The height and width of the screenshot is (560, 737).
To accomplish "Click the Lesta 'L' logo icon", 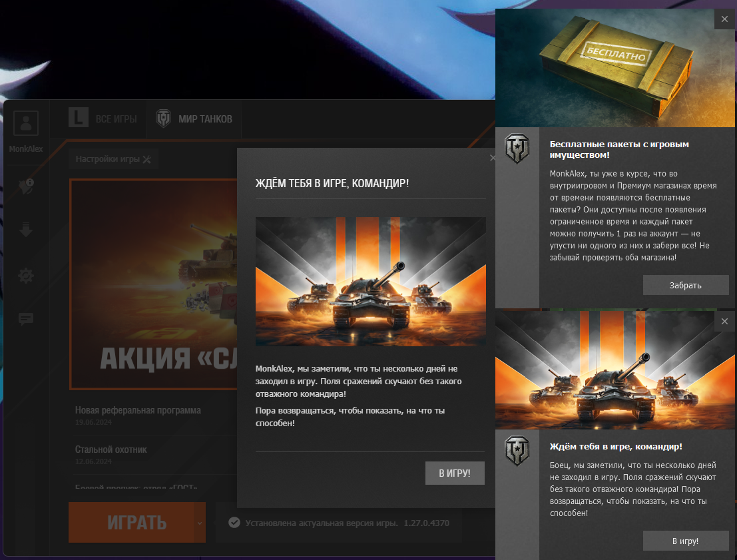I will (79, 118).
